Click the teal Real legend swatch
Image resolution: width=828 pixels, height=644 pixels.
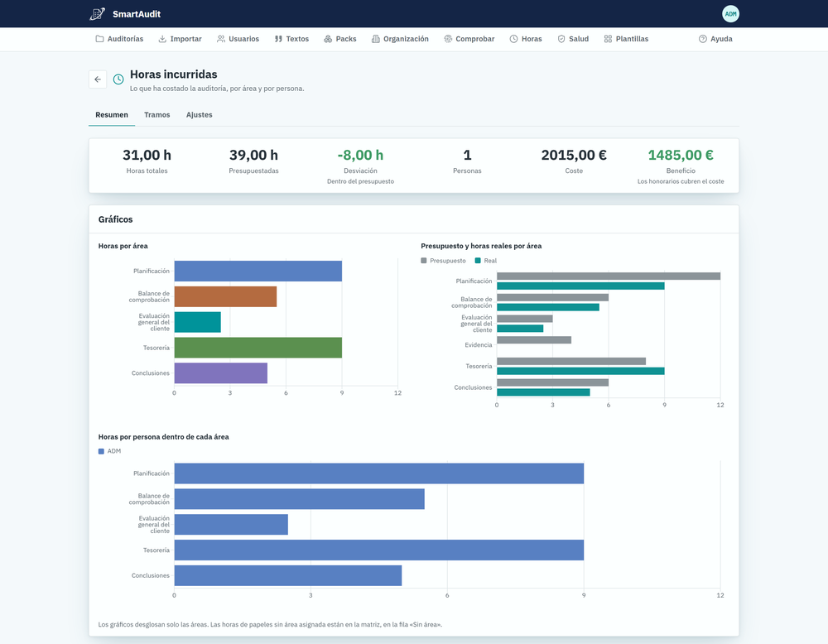click(x=478, y=260)
